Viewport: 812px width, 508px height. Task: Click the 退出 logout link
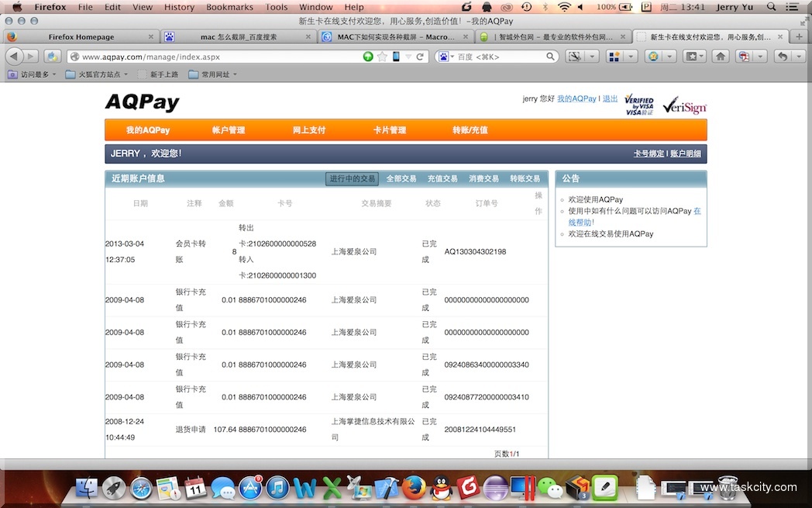click(x=610, y=98)
